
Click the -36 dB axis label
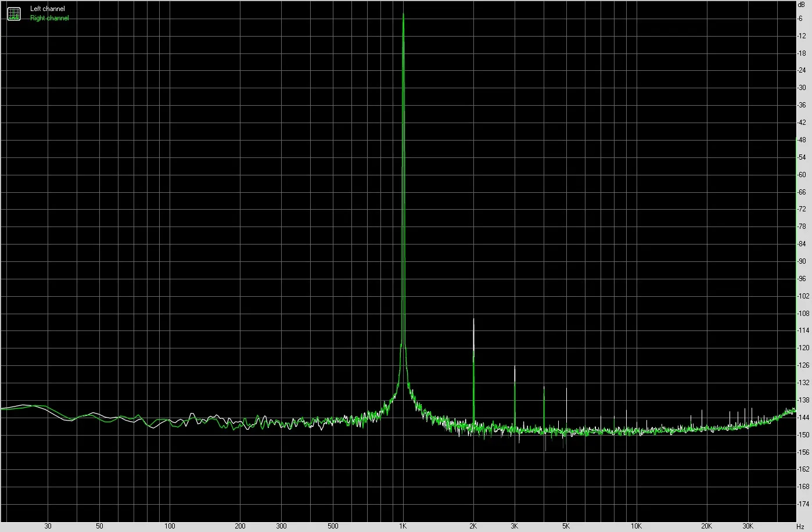[x=802, y=105]
